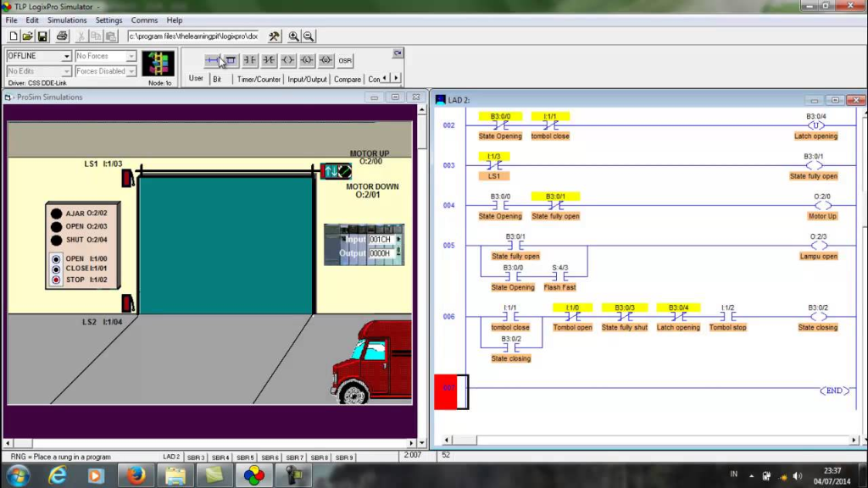Select the Examine If Open instruction icon

point(269,60)
